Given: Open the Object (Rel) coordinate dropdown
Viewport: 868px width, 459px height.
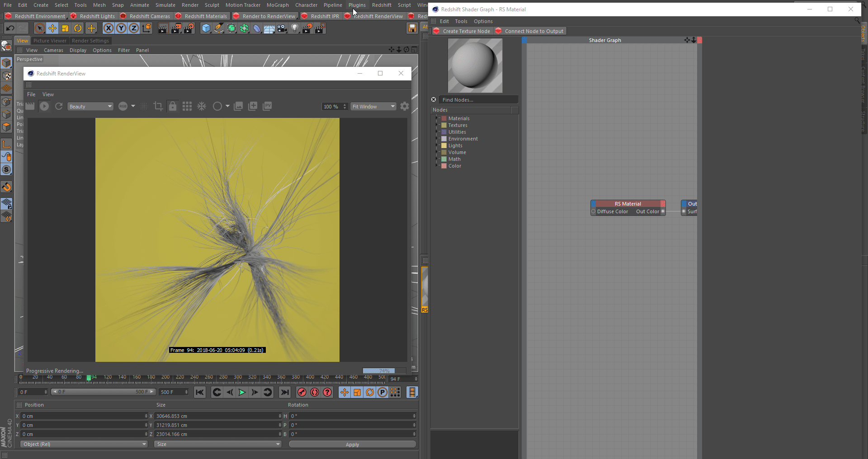Looking at the screenshot, I should coord(84,444).
